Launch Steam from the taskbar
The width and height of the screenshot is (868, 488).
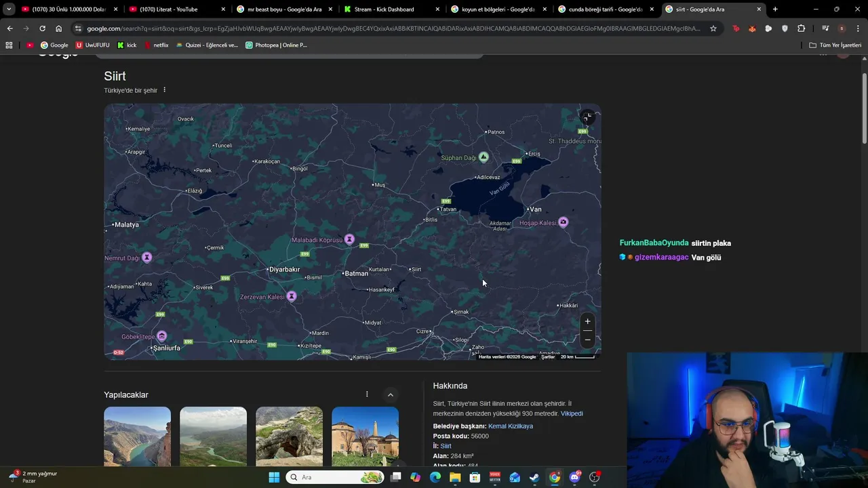click(534, 477)
